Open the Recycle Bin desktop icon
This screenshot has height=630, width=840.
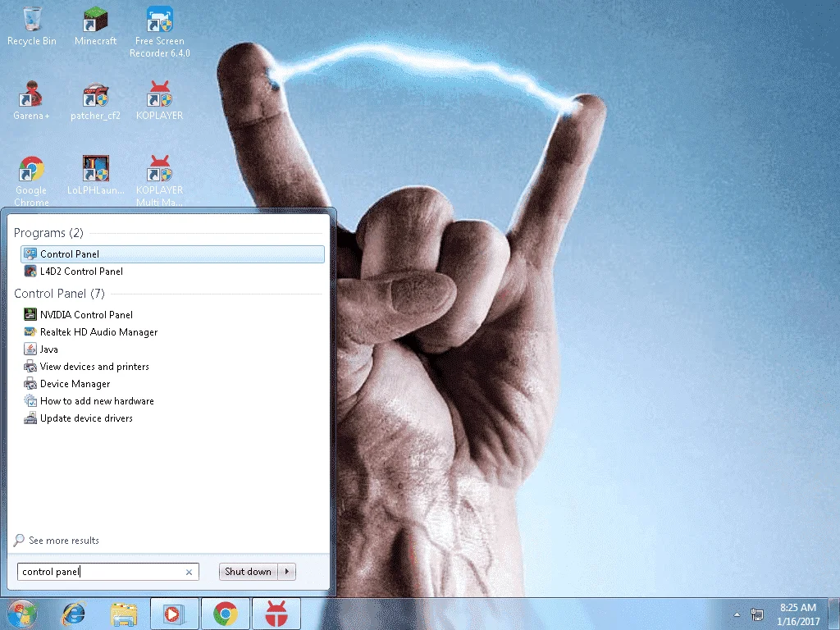point(32,25)
